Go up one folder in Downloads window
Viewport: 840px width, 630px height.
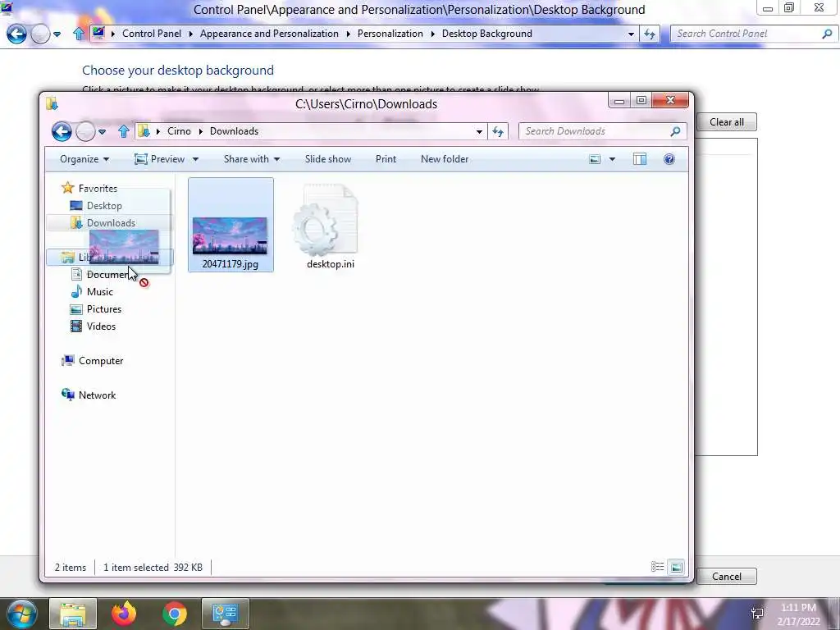[x=124, y=131]
